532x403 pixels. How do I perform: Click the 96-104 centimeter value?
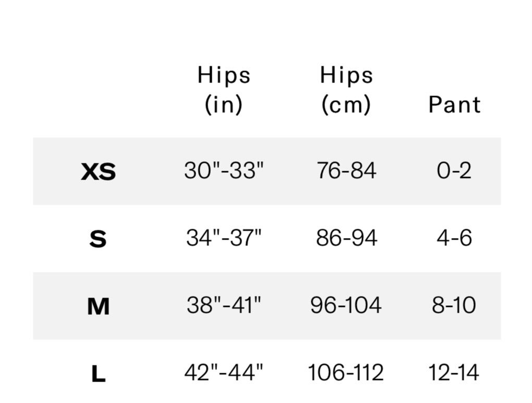click(x=346, y=304)
